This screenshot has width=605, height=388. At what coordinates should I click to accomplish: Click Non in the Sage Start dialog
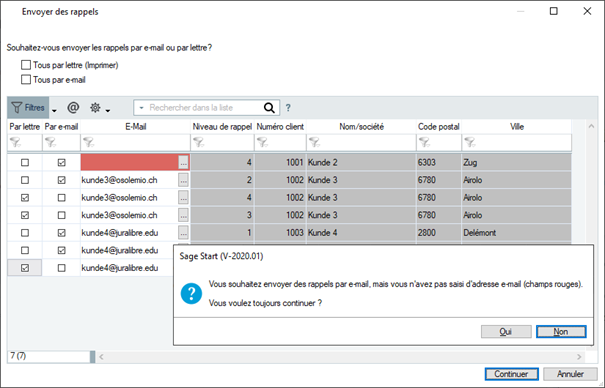[x=561, y=332]
